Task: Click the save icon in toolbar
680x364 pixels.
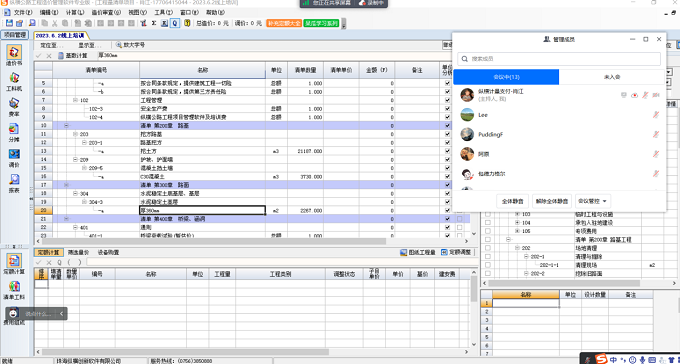Action: click(9, 23)
